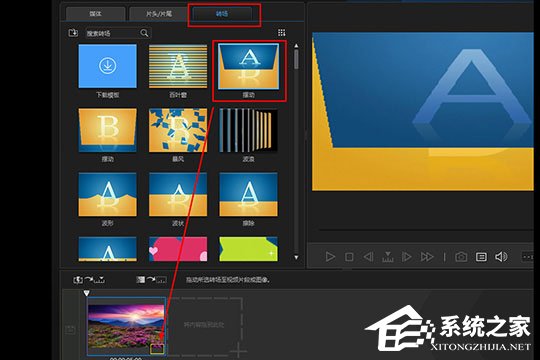This screenshot has height=360, width=540.
Task: Open the 媒体 media tab
Action: 95,14
